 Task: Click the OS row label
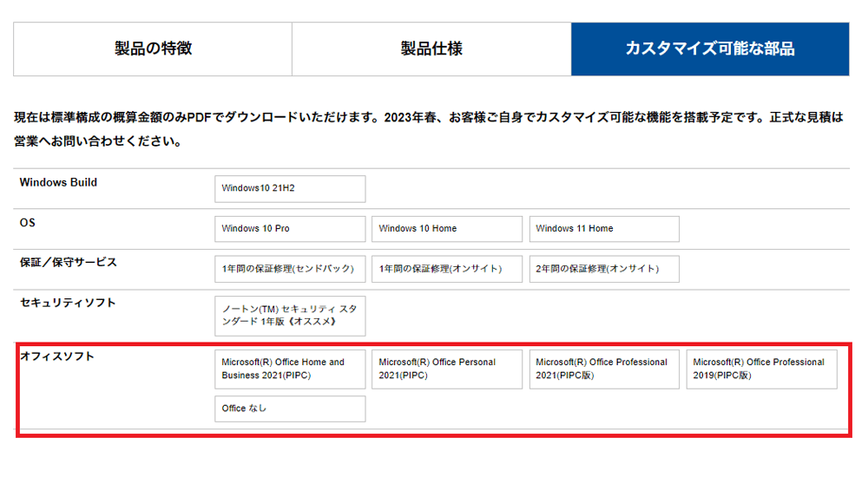(27, 222)
